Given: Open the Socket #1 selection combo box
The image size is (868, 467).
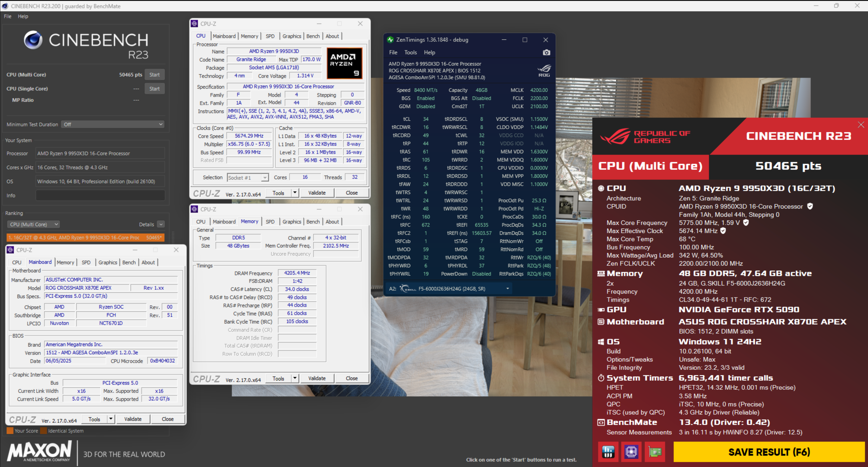Looking at the screenshot, I should click(x=248, y=178).
